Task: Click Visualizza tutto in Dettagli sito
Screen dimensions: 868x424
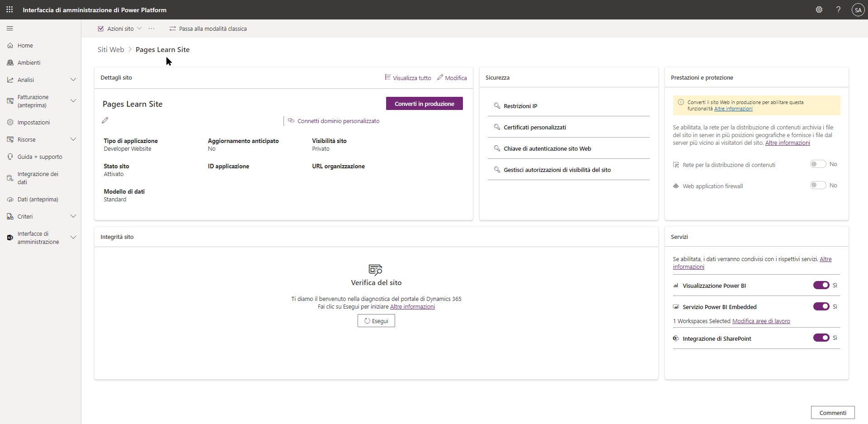Action: pos(408,78)
